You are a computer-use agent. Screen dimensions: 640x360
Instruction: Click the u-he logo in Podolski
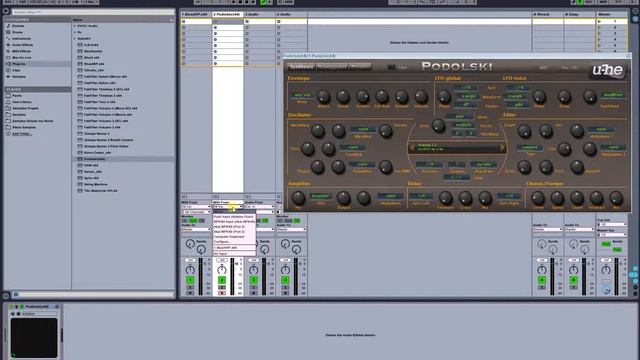607,70
